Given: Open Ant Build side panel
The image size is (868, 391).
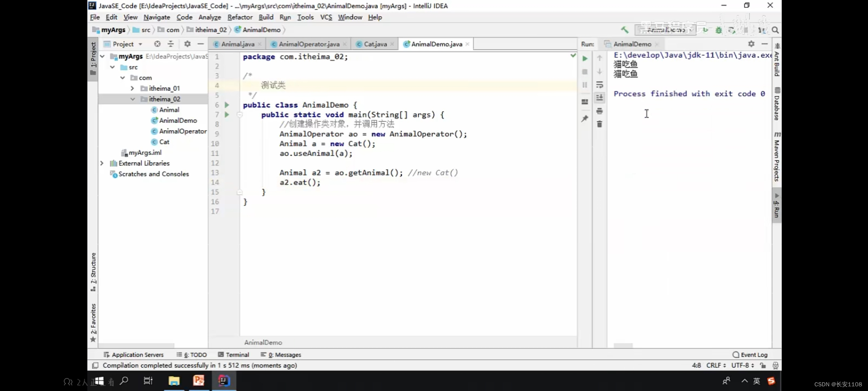Looking at the screenshot, I should (x=777, y=59).
